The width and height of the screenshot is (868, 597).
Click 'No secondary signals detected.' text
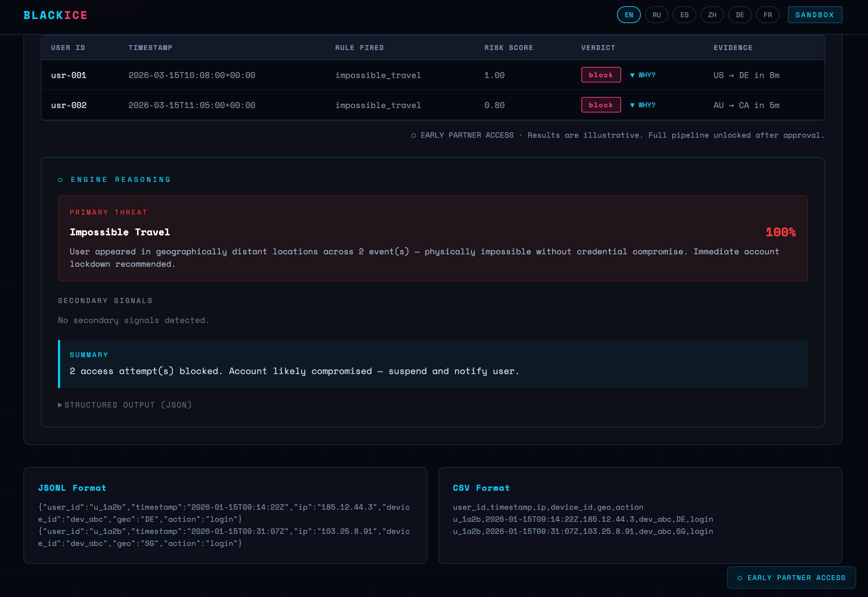pos(134,321)
